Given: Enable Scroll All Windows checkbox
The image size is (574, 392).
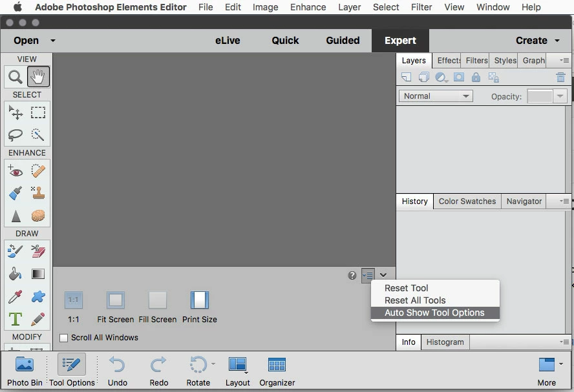Looking at the screenshot, I should [x=64, y=338].
